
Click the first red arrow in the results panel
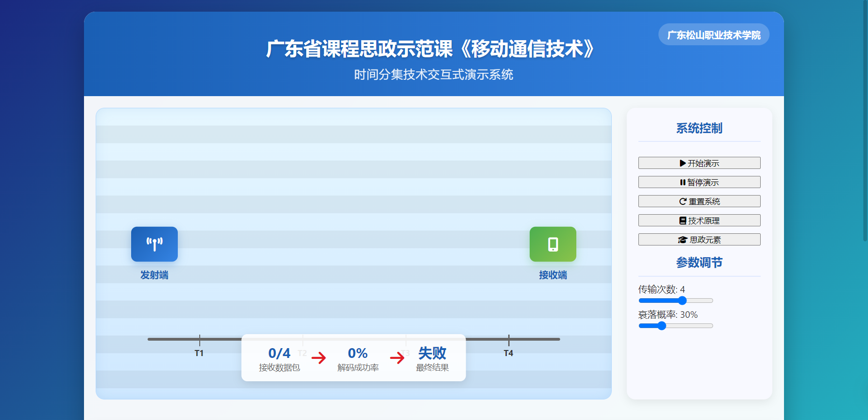pyautogui.click(x=319, y=358)
